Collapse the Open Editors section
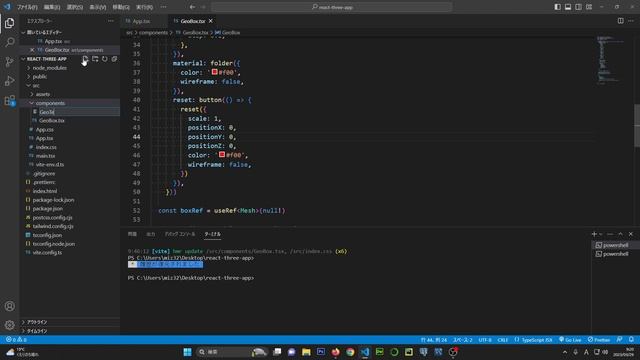The height and width of the screenshot is (360, 640). 44,32
